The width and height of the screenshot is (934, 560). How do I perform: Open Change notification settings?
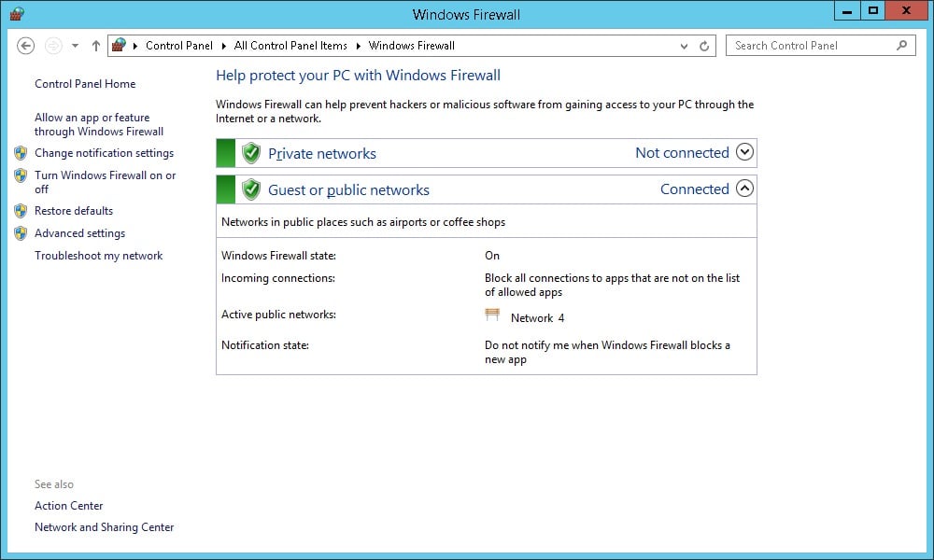105,153
